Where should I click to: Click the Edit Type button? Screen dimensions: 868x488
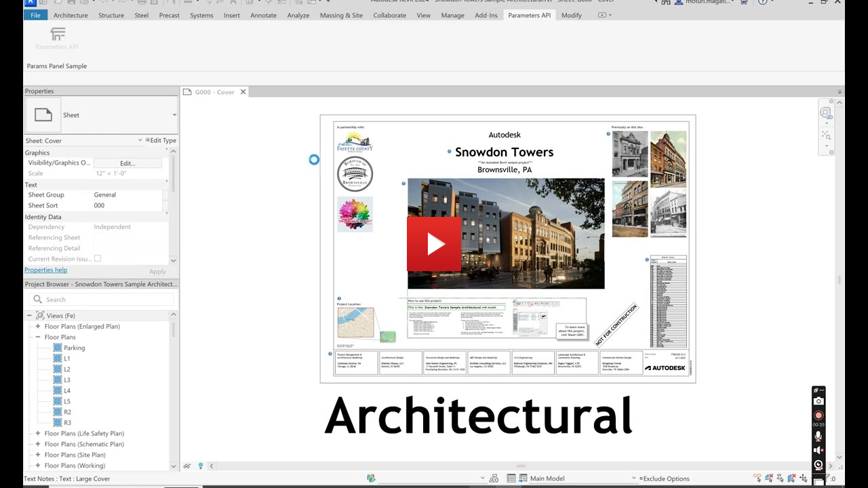tap(161, 141)
